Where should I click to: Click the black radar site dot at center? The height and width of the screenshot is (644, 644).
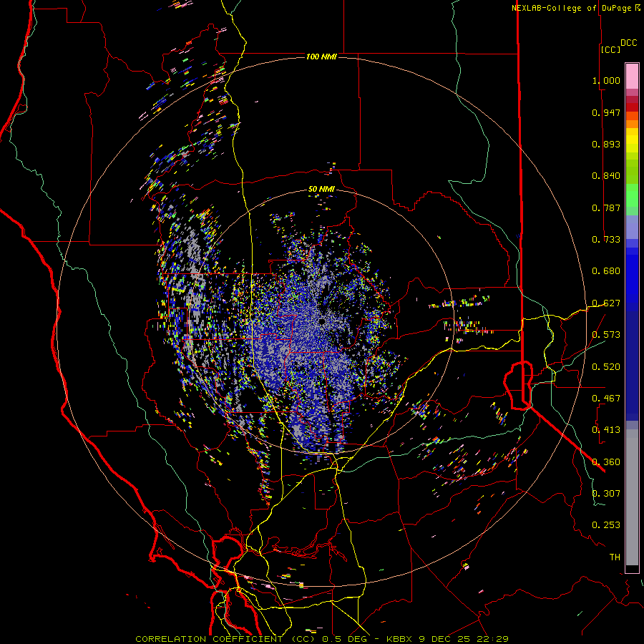pos(322,321)
